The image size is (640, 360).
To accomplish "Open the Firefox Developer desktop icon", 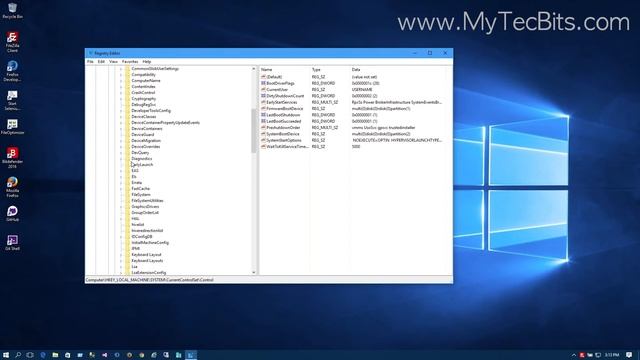I will tap(12, 71).
